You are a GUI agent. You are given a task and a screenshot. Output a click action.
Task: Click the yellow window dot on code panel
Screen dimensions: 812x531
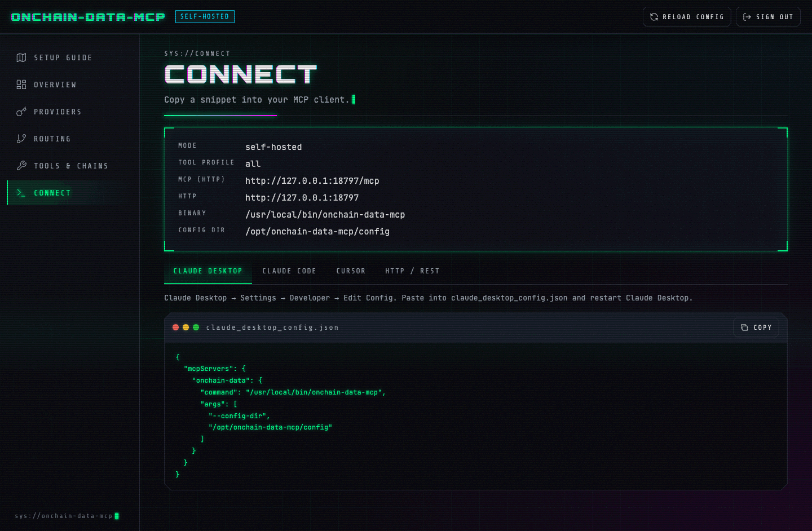[186, 328]
